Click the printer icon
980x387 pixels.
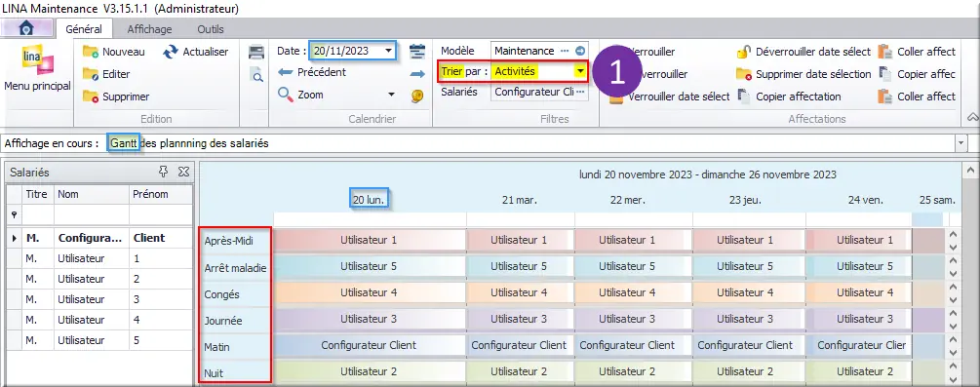coord(256,52)
